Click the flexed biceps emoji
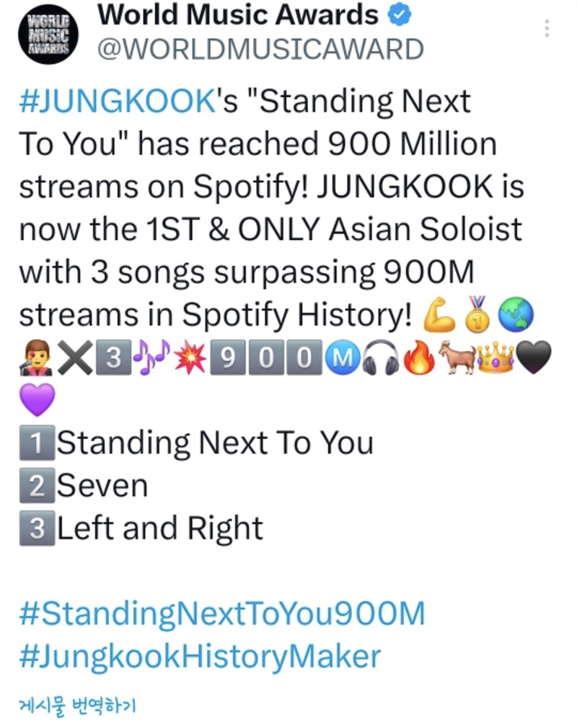The width and height of the screenshot is (577, 728). click(439, 315)
